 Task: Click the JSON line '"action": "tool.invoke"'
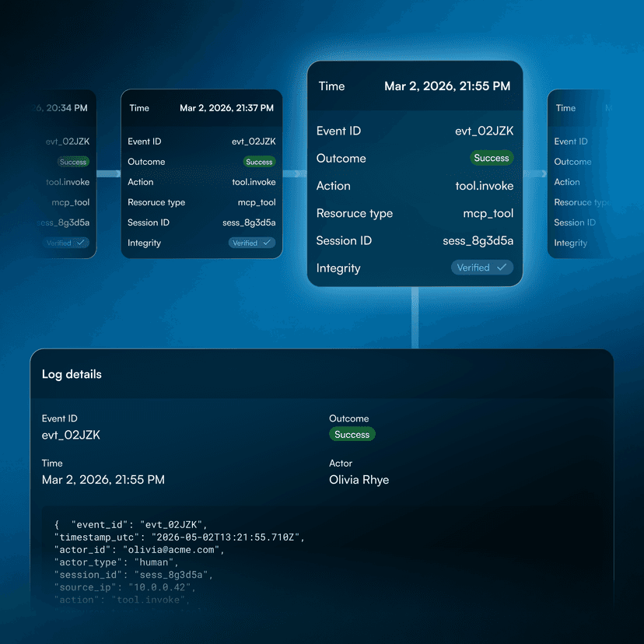point(122,600)
